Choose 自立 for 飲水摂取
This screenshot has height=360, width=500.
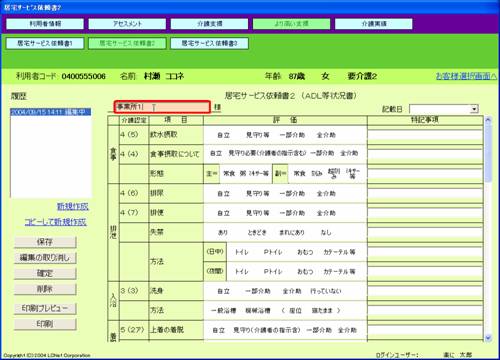(x=223, y=135)
